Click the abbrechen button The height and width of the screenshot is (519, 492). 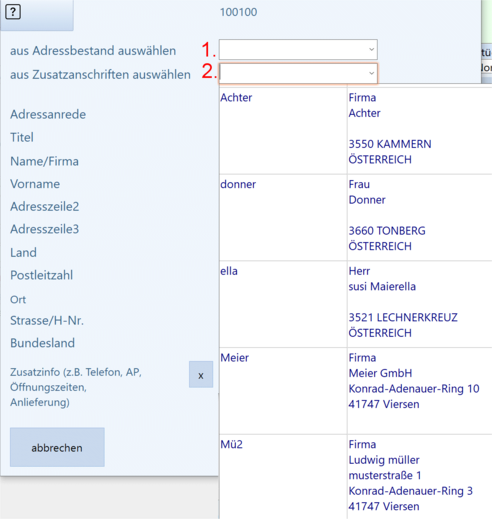pos(57,447)
